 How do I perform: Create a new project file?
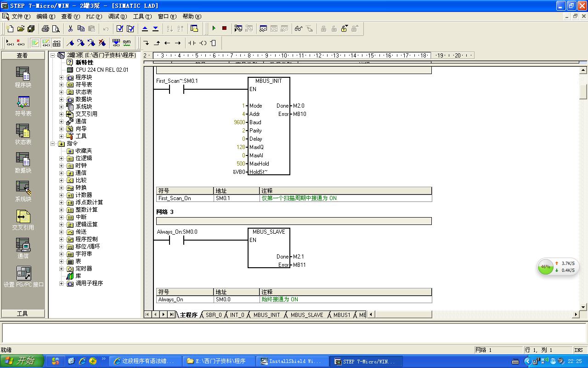10,29
